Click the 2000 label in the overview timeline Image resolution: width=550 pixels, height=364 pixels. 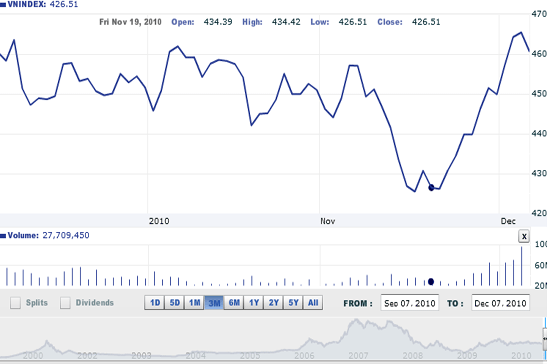pyautogui.click(x=33, y=356)
